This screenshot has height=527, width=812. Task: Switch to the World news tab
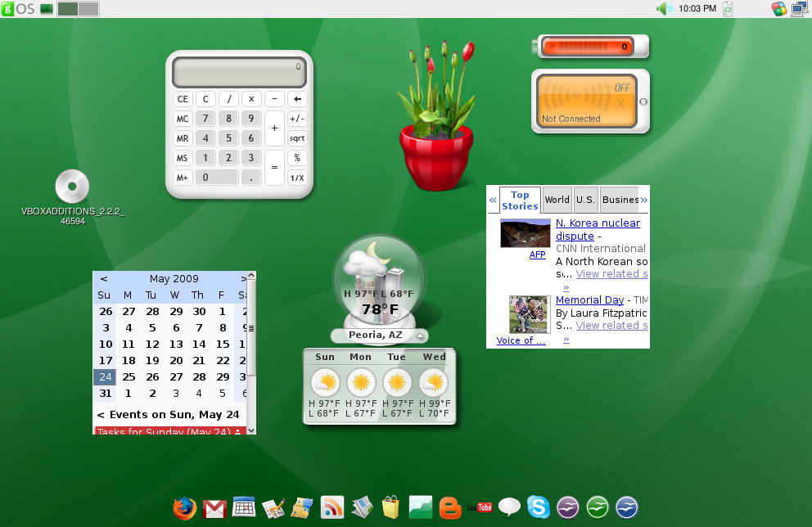coord(557,200)
